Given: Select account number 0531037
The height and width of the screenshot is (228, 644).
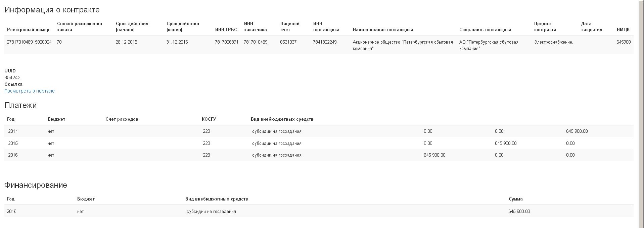Looking at the screenshot, I should tap(288, 42).
